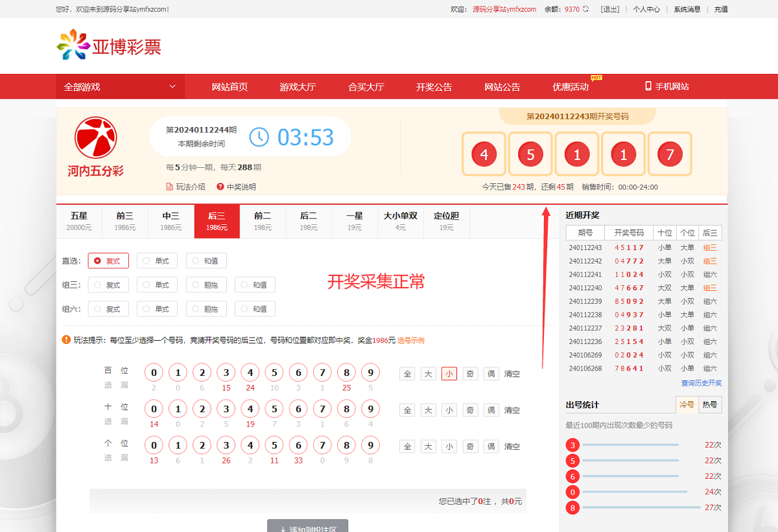Click 查询历史开奖 link
778x532 pixels.
(701, 383)
